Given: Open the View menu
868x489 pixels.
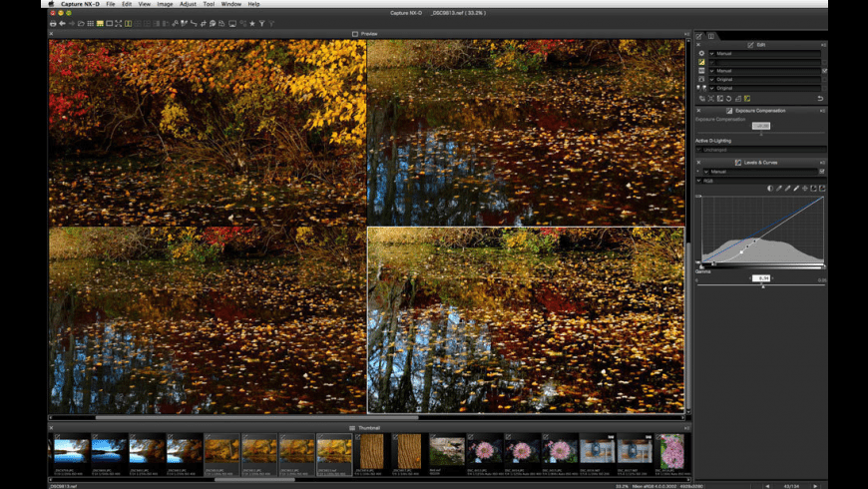Looking at the screenshot, I should point(145,4).
